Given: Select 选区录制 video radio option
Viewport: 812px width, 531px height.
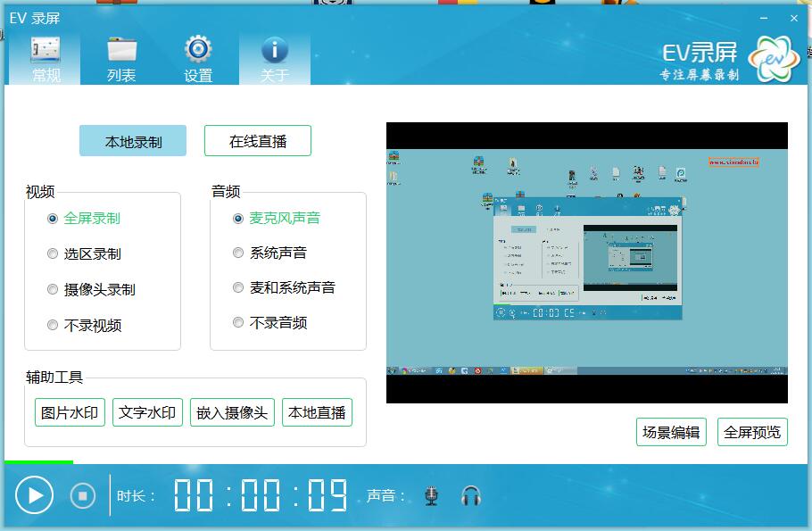Looking at the screenshot, I should click(x=53, y=253).
